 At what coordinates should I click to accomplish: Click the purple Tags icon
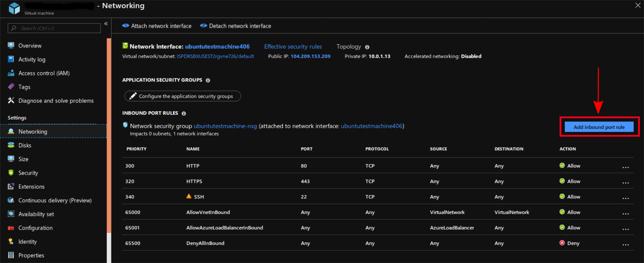click(11, 87)
